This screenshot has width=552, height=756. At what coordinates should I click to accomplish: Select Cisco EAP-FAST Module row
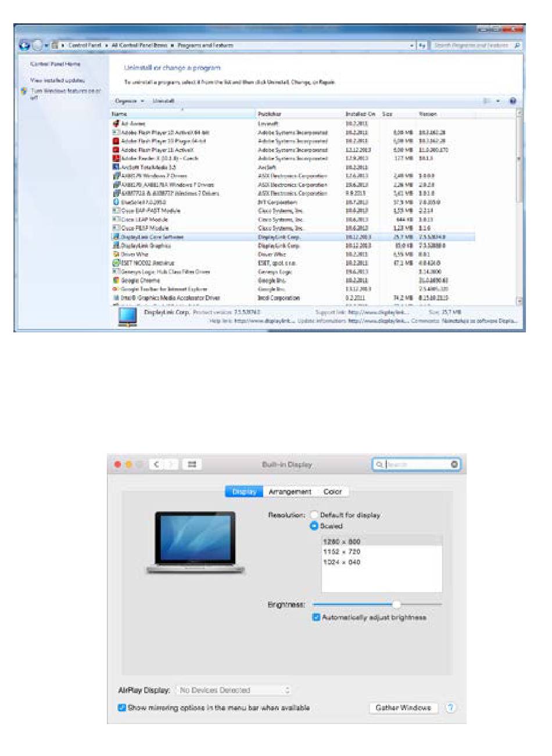pos(293,211)
